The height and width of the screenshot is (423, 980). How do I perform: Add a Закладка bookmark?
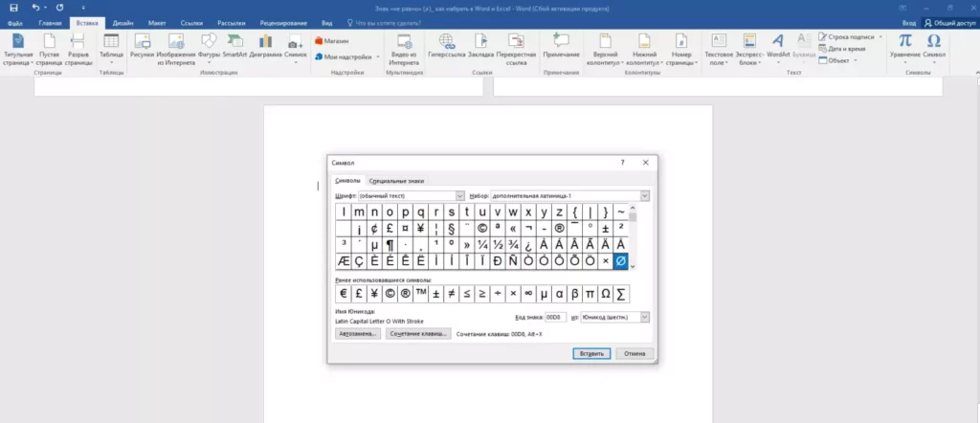pos(480,47)
